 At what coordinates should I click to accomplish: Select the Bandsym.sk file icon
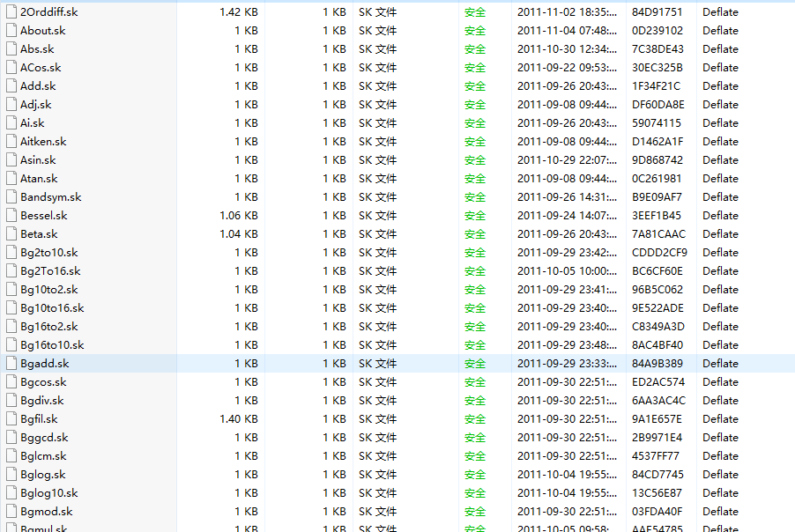click(11, 196)
